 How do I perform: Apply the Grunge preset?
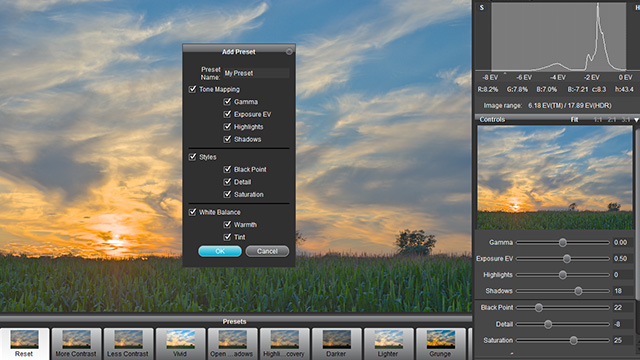coord(440,344)
